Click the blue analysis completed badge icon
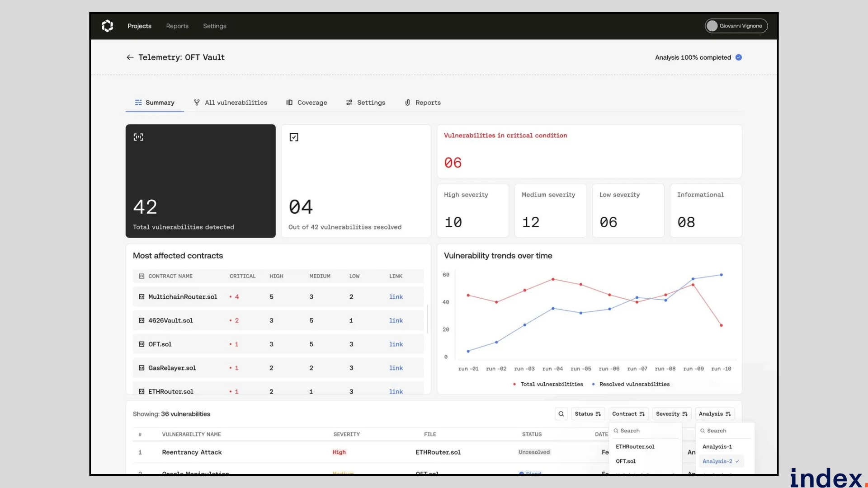The height and width of the screenshot is (488, 868). point(739,57)
